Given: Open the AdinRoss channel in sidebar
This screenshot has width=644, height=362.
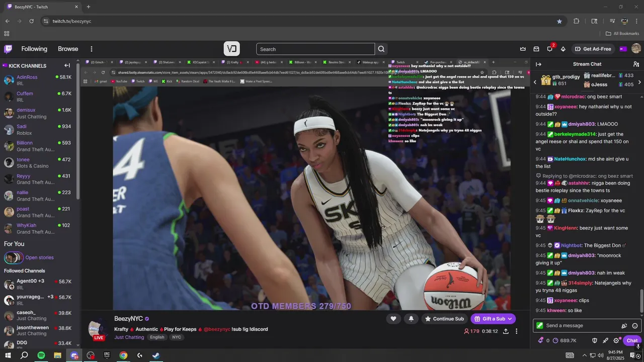Looking at the screenshot, I should (38, 80).
